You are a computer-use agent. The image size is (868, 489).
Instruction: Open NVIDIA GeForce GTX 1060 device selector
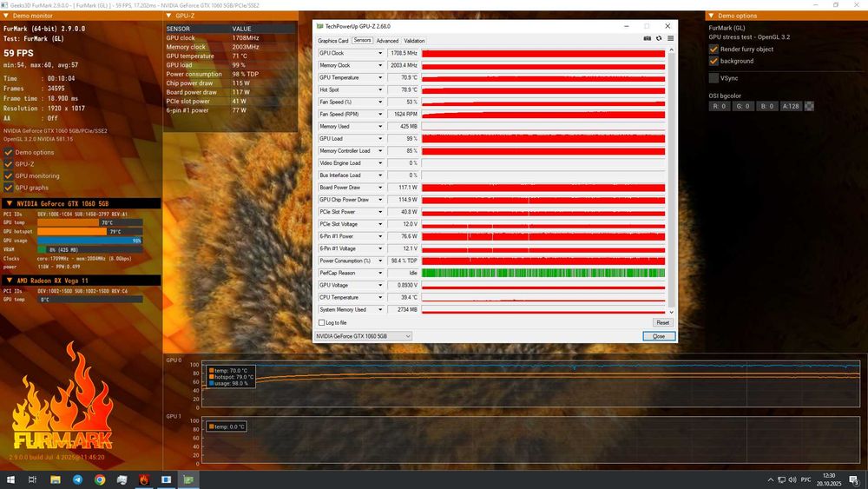coord(363,336)
